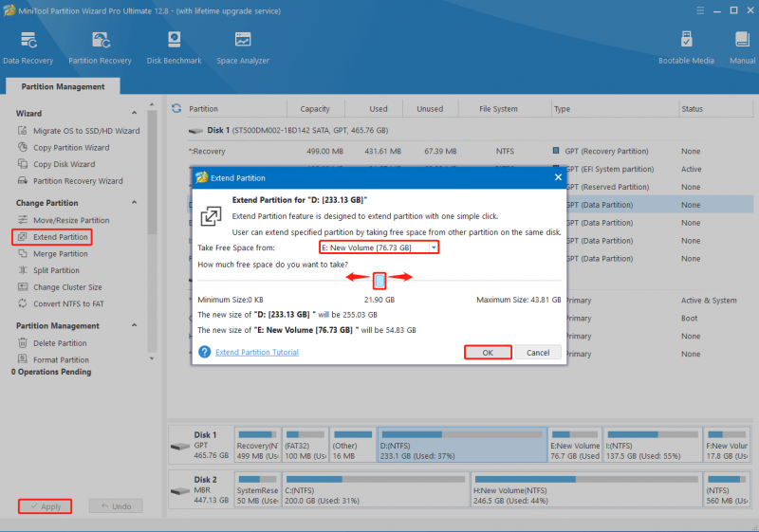Viewport: 759px width, 532px height.
Task: Select Delete Partition
Action: (52, 343)
